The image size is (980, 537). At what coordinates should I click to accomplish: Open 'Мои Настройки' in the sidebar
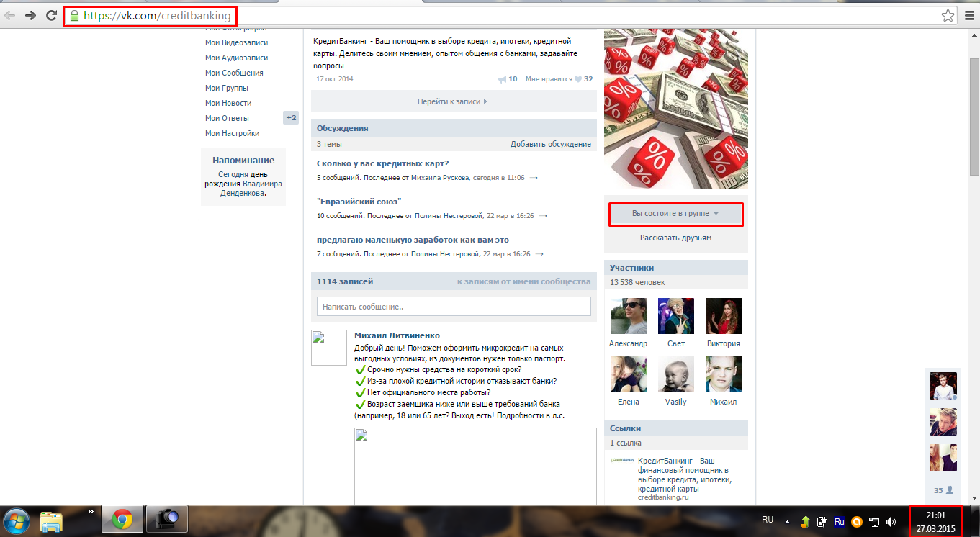click(x=232, y=133)
